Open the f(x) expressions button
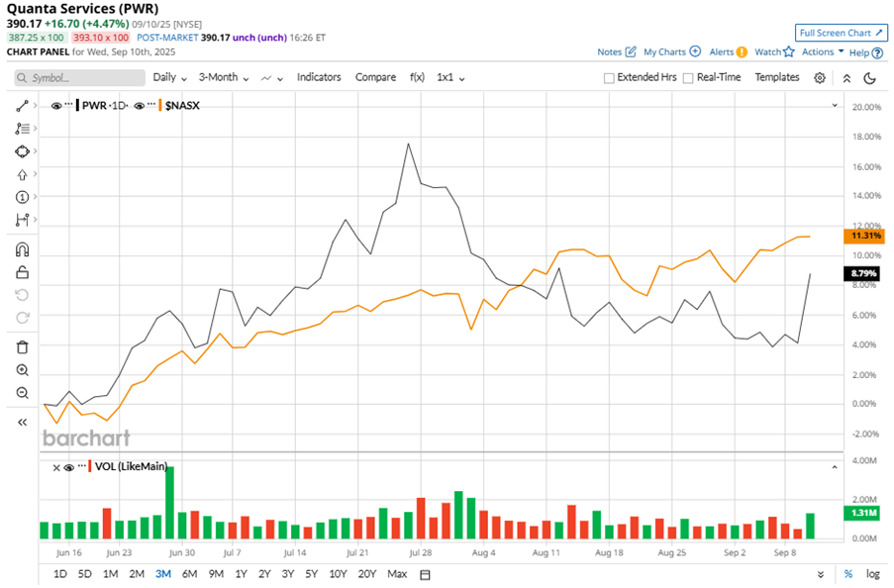 418,77
